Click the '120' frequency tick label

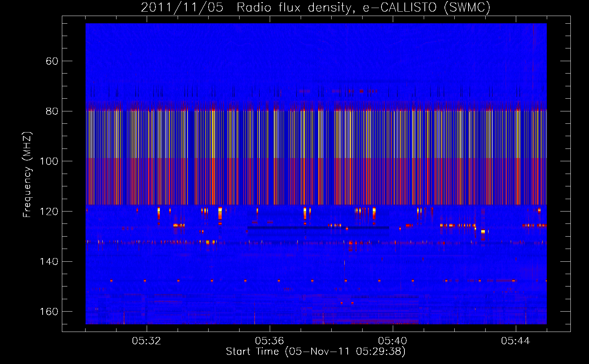[x=49, y=211]
